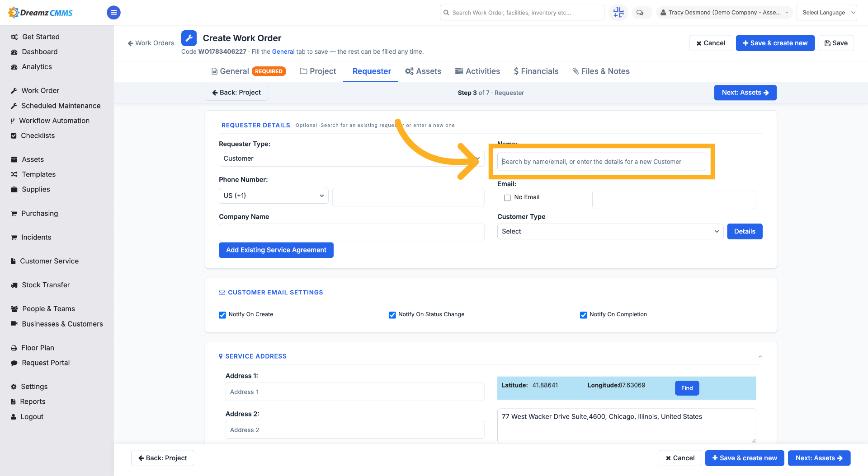Image resolution: width=868 pixels, height=476 pixels.
Task: Click the Save button
Action: pyautogui.click(x=836, y=43)
